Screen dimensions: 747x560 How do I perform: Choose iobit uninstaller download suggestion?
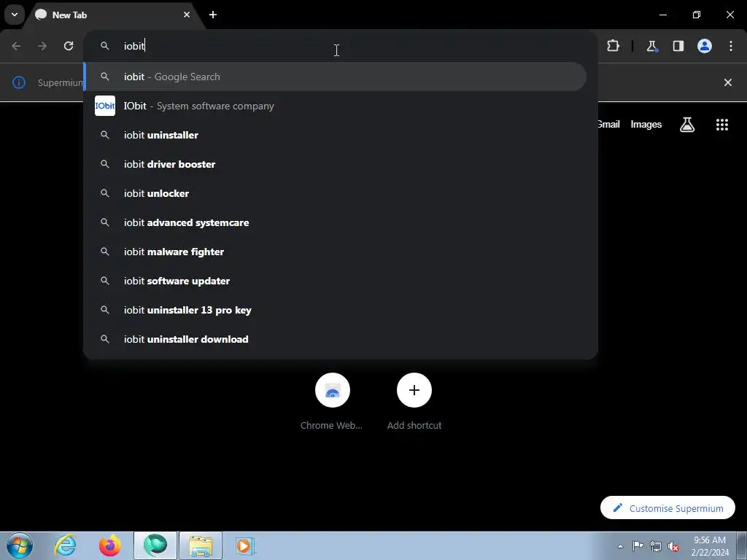tap(336, 339)
